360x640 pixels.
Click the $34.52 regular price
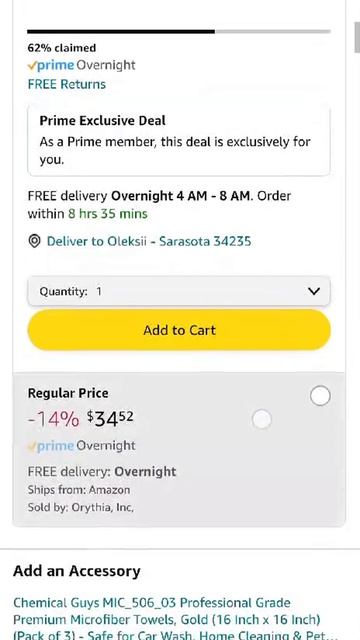[x=110, y=419]
